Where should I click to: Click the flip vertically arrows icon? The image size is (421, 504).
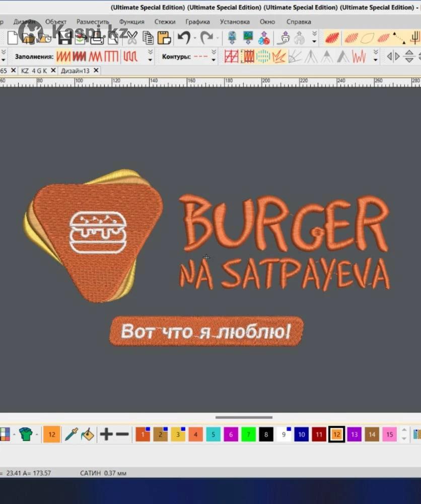[x=409, y=56]
